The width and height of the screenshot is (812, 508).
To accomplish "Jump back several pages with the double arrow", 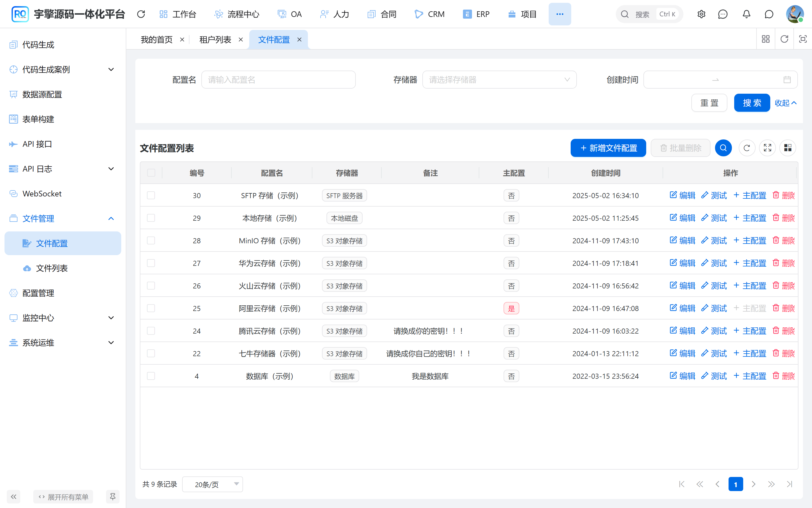I will pyautogui.click(x=700, y=484).
